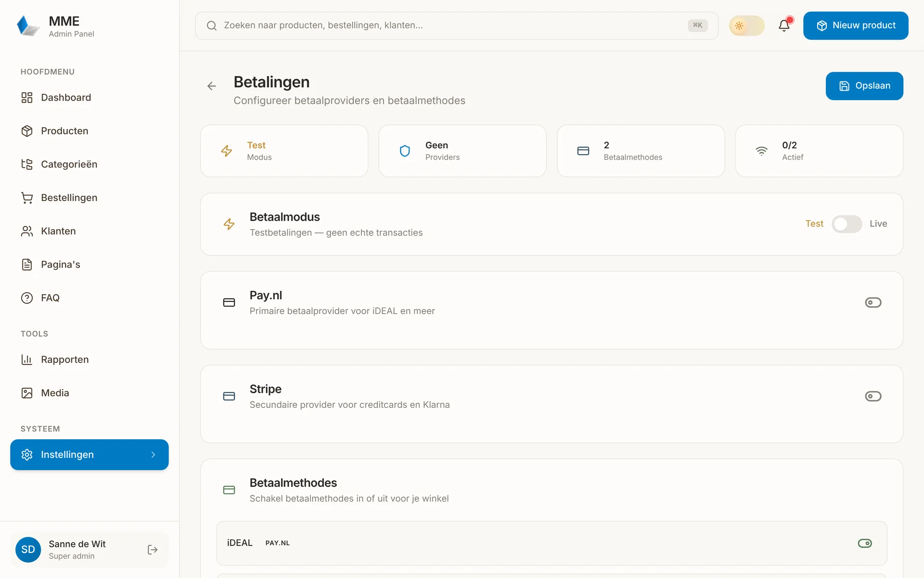924x578 pixels.
Task: Enable the Stripe provider toggle
Action: point(873,396)
